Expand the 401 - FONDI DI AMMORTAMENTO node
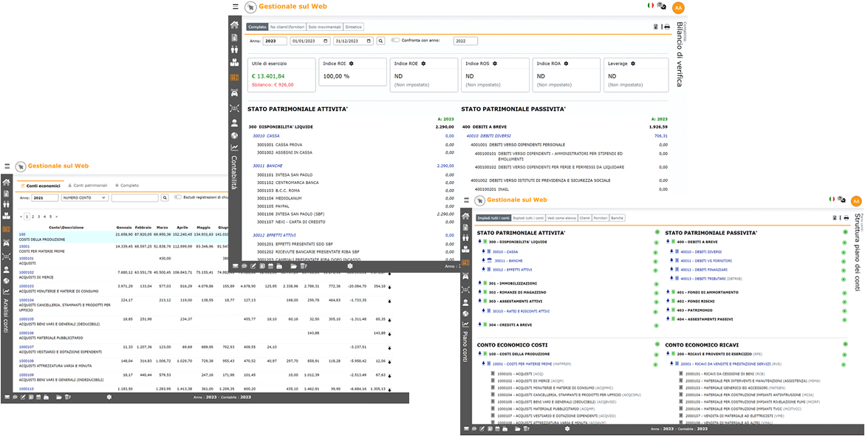 click(668, 292)
